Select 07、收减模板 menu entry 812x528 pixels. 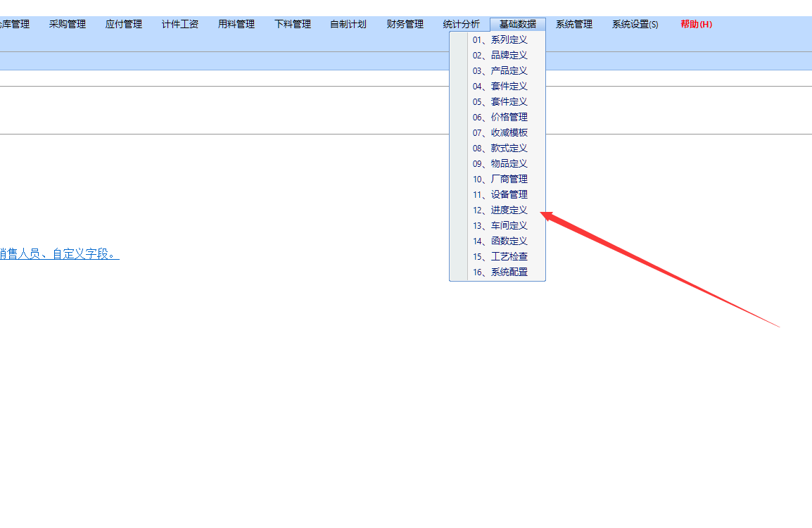(x=500, y=132)
